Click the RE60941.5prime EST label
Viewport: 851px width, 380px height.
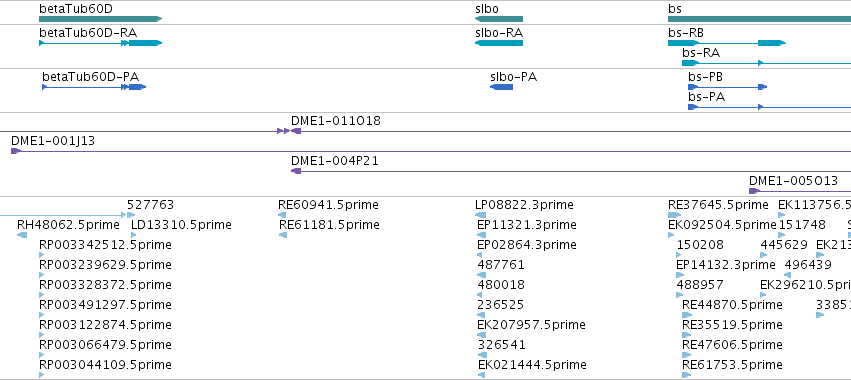point(328,205)
